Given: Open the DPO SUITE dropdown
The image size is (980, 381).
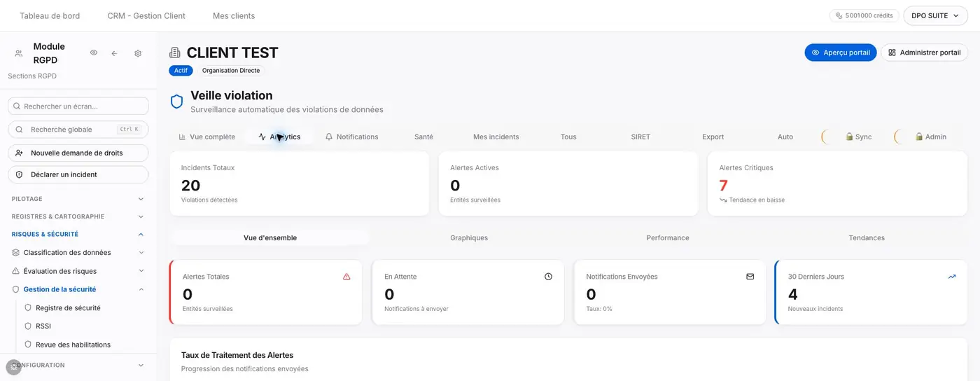Looking at the screenshot, I should click(935, 15).
